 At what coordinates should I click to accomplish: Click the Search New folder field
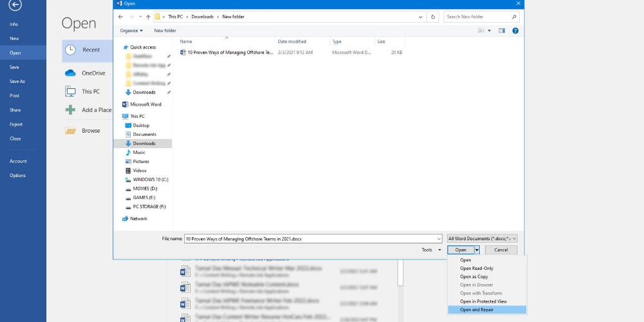click(480, 17)
